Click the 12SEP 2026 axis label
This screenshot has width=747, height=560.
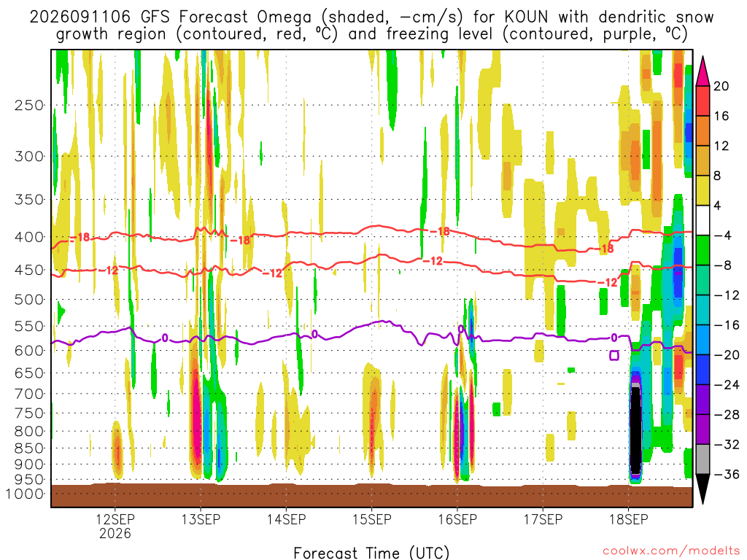click(x=115, y=526)
